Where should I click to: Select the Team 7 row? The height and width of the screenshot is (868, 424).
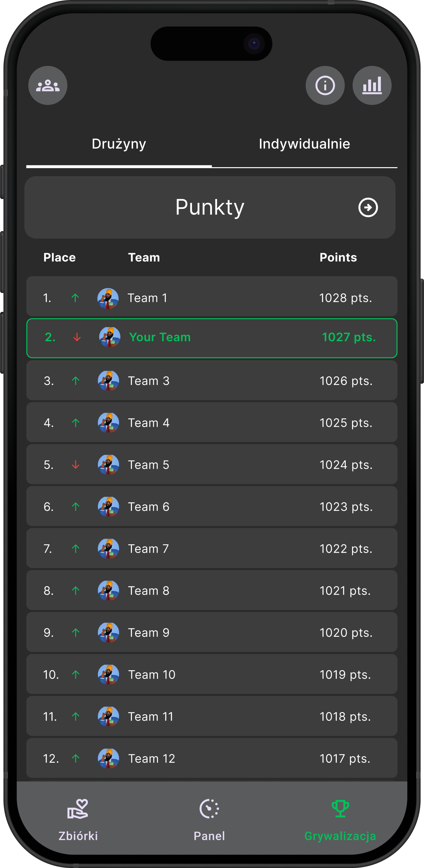(212, 548)
